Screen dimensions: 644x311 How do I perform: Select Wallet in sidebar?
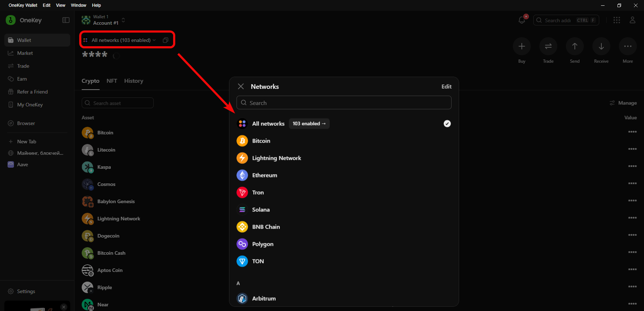(x=37, y=40)
